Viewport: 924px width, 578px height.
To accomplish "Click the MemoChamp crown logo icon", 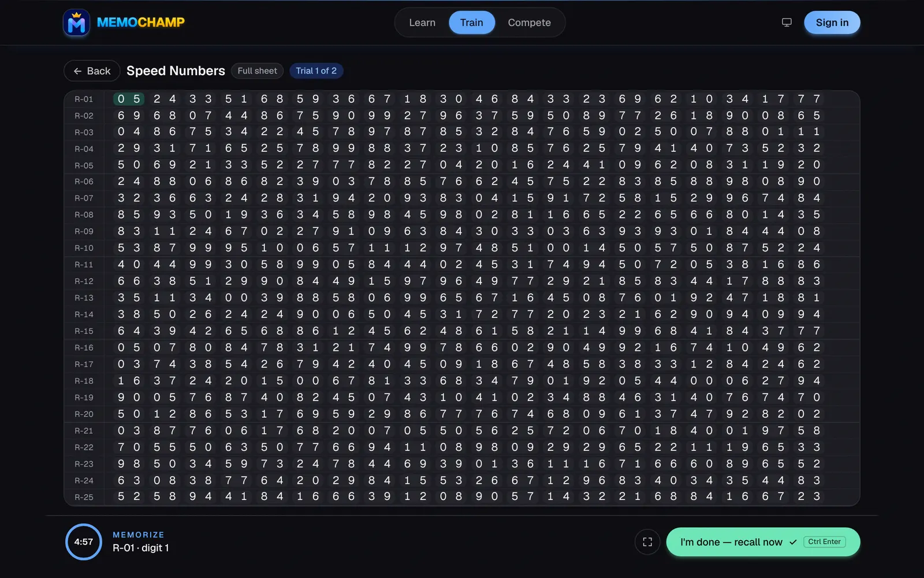I will (x=76, y=23).
